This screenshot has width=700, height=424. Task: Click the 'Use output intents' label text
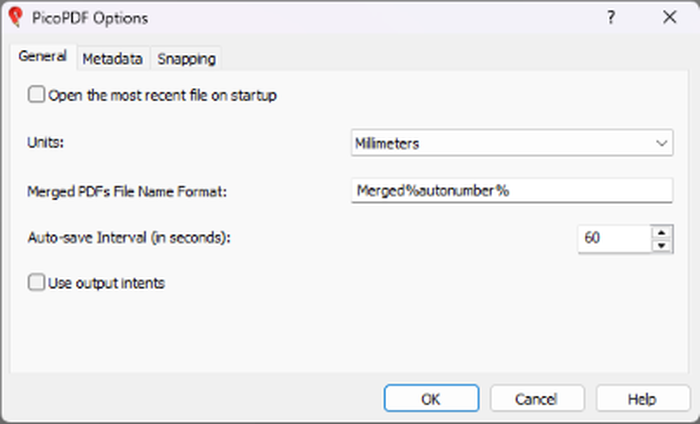[106, 283]
